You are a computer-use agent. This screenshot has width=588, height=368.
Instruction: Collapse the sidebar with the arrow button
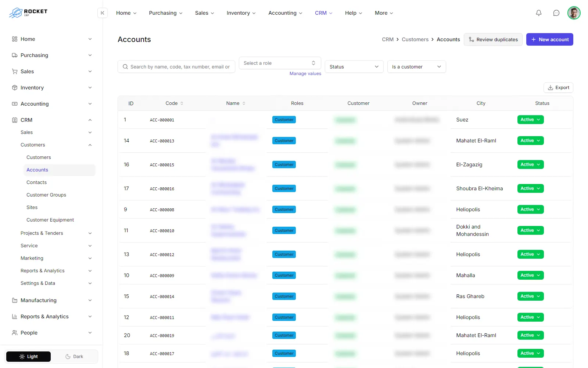pyautogui.click(x=103, y=13)
